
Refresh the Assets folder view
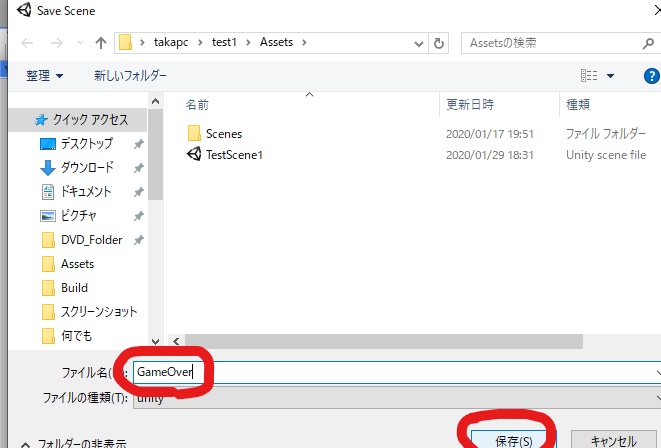[439, 43]
